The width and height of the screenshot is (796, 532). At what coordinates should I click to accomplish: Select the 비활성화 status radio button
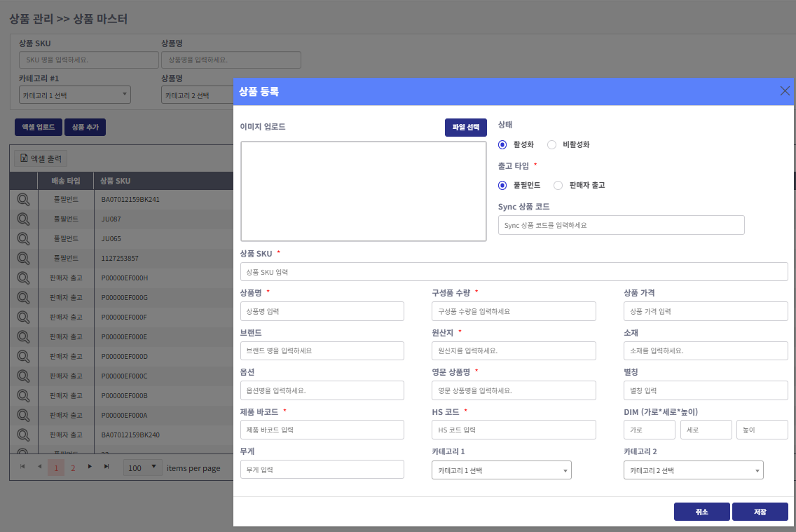[x=551, y=145]
